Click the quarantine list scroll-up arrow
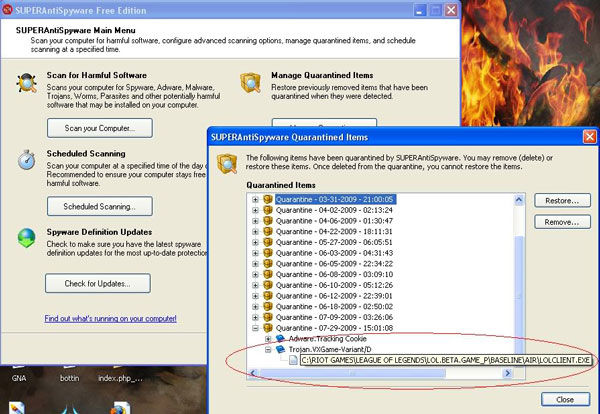The image size is (600, 414). coord(519,200)
